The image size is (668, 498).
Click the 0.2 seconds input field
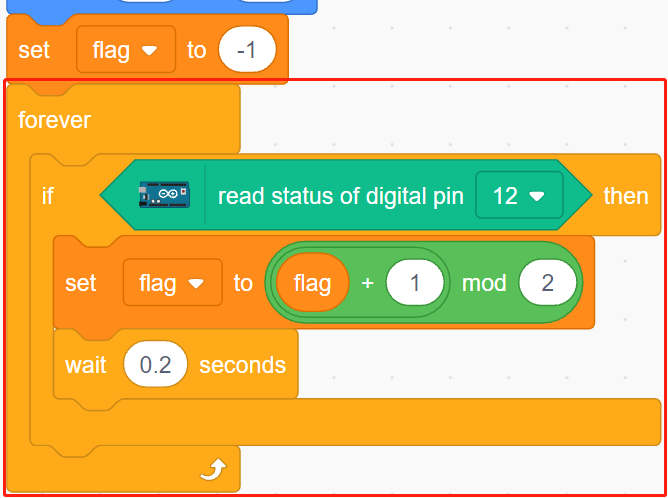155,364
